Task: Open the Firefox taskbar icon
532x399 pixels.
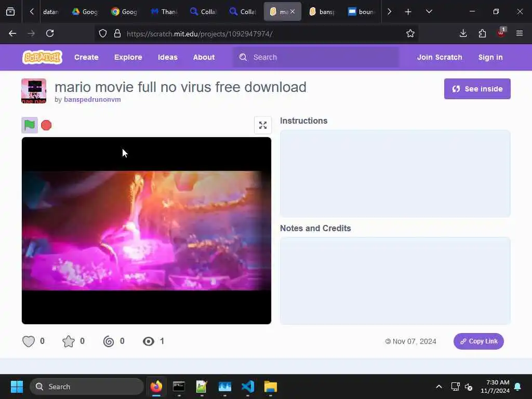Action: click(156, 387)
